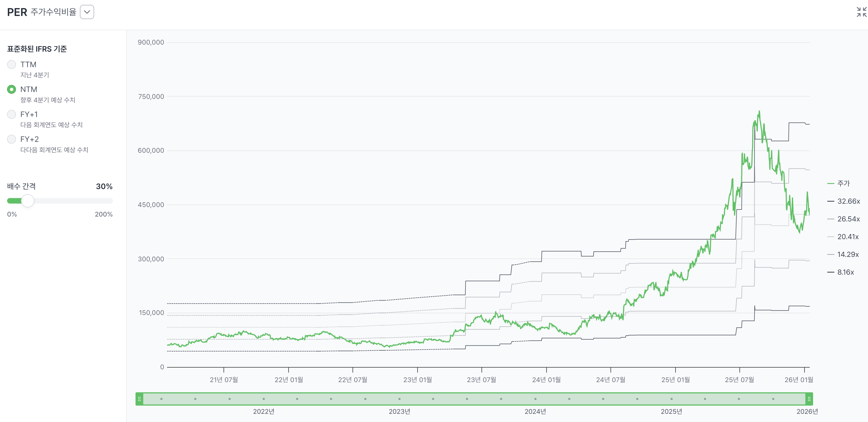
Task: Click the left range handle of timeline
Action: click(139, 399)
